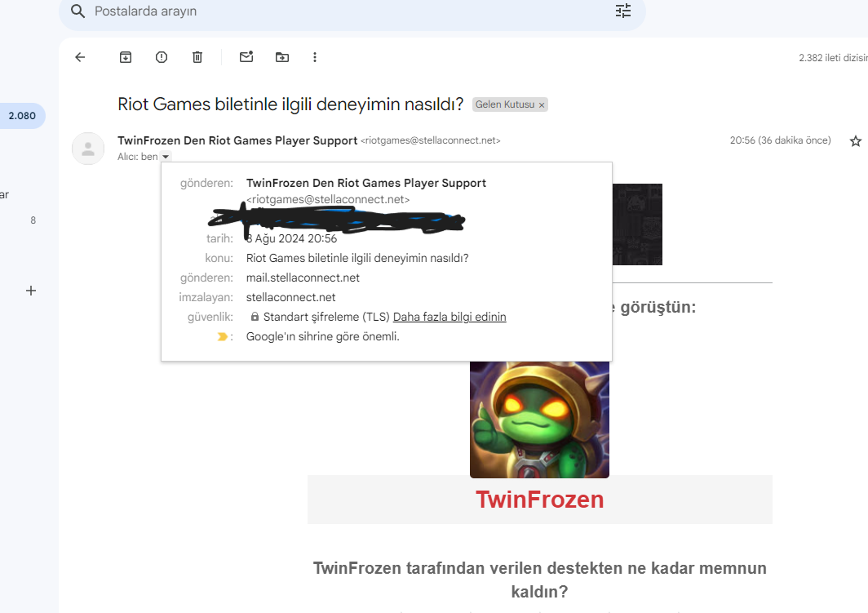This screenshot has width=868, height=613.
Task: Click the email subject heading
Action: [290, 104]
